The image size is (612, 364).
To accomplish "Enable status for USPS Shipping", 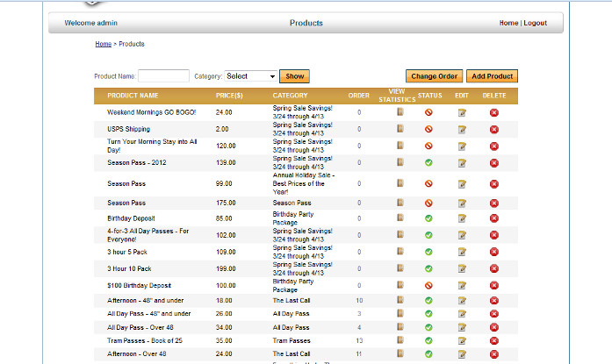I will point(428,129).
